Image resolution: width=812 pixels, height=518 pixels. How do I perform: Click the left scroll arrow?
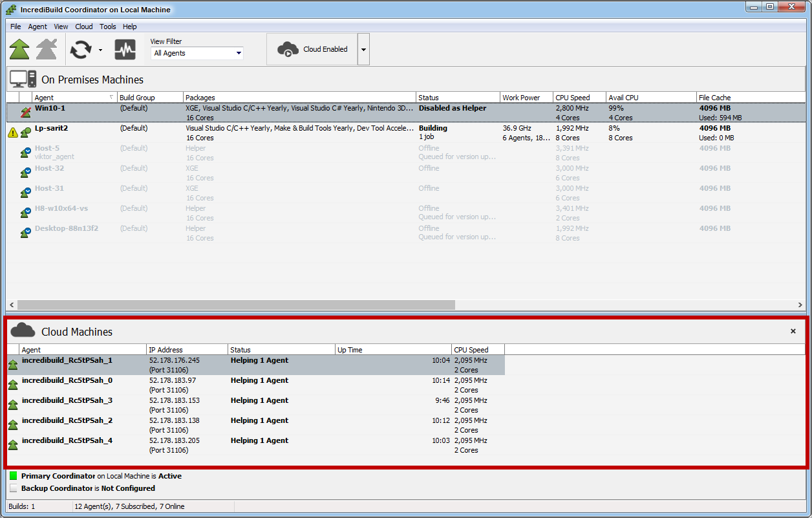(x=11, y=304)
